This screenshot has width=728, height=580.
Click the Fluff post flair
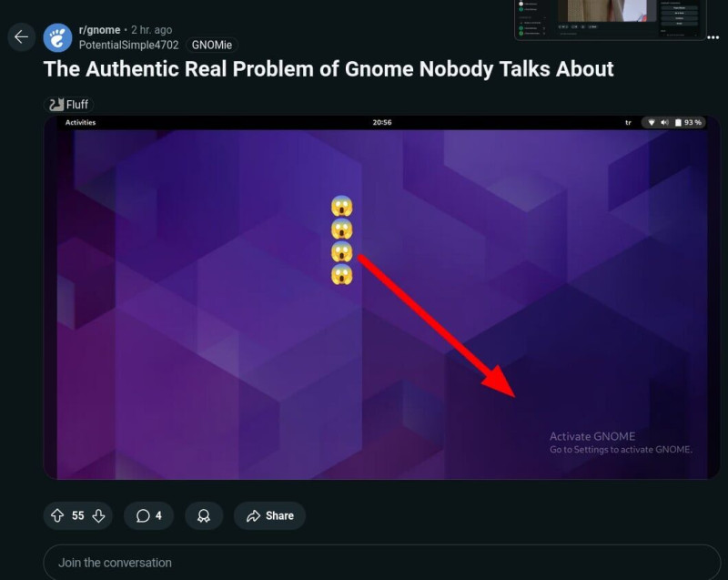pos(69,105)
